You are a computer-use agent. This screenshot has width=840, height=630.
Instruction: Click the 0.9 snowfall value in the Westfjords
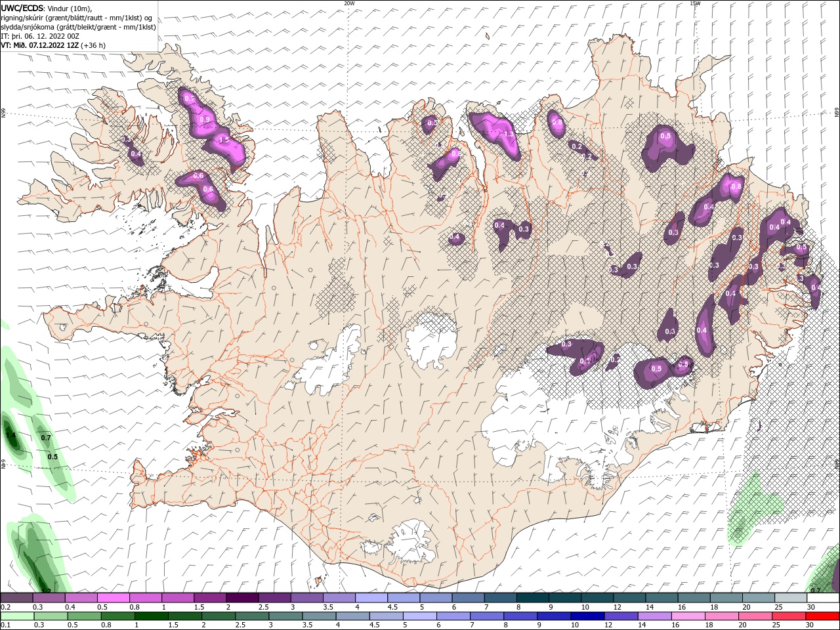pos(205,119)
